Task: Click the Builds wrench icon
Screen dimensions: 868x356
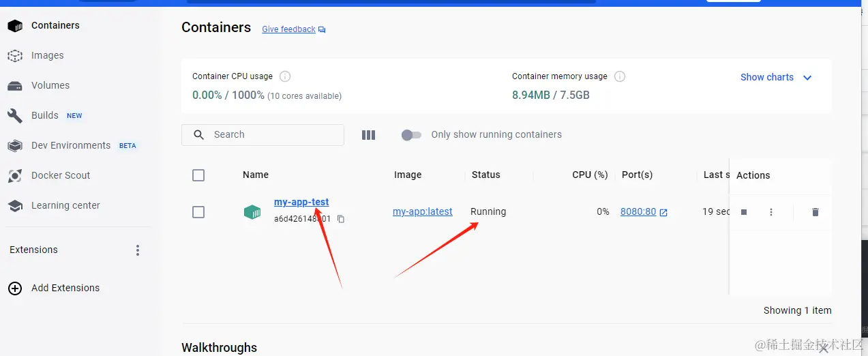Action: 15,116
